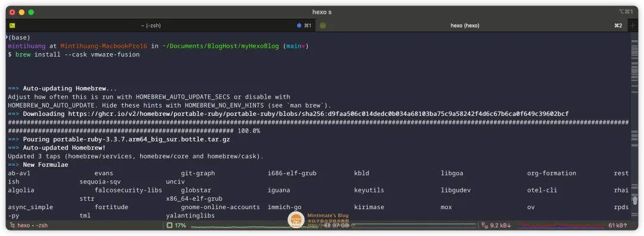Viewport: 644px width, 236px height.
Task: Click the CPU chip icon showing 17%
Action: tap(169, 225)
